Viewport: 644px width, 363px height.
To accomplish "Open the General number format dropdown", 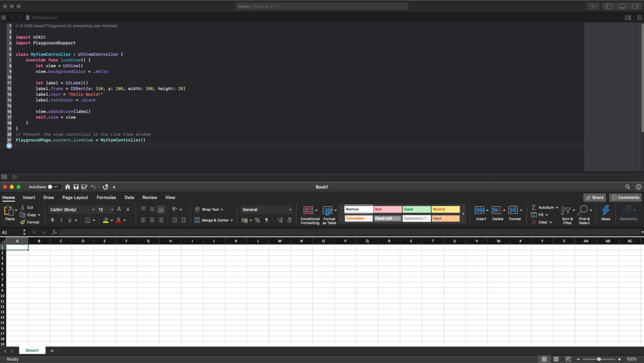I will click(267, 210).
